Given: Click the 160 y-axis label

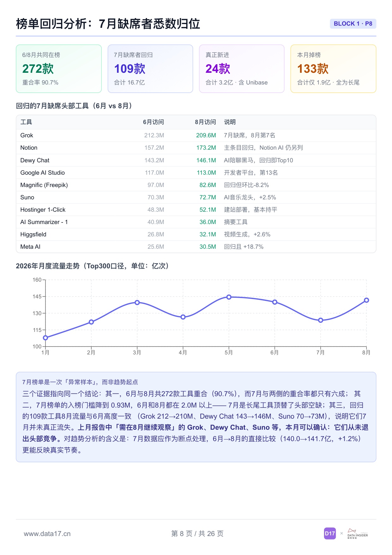Looking at the screenshot, I should coord(37,280).
